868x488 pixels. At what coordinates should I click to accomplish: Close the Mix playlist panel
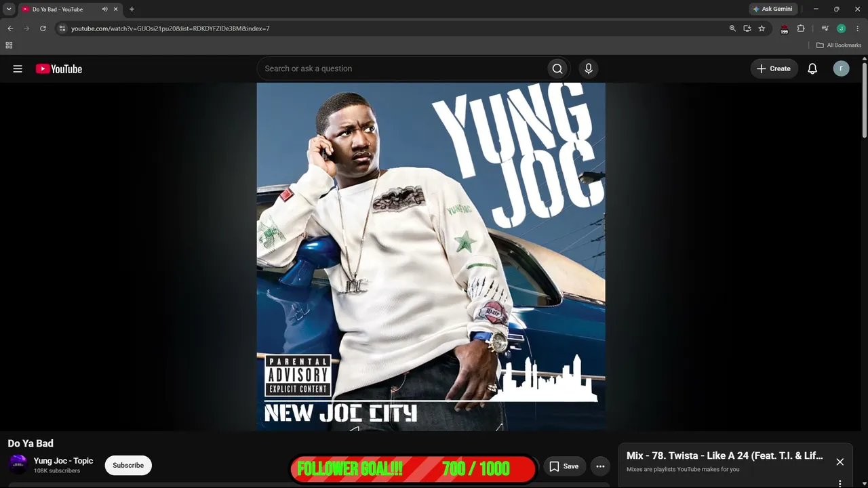[840, 462]
